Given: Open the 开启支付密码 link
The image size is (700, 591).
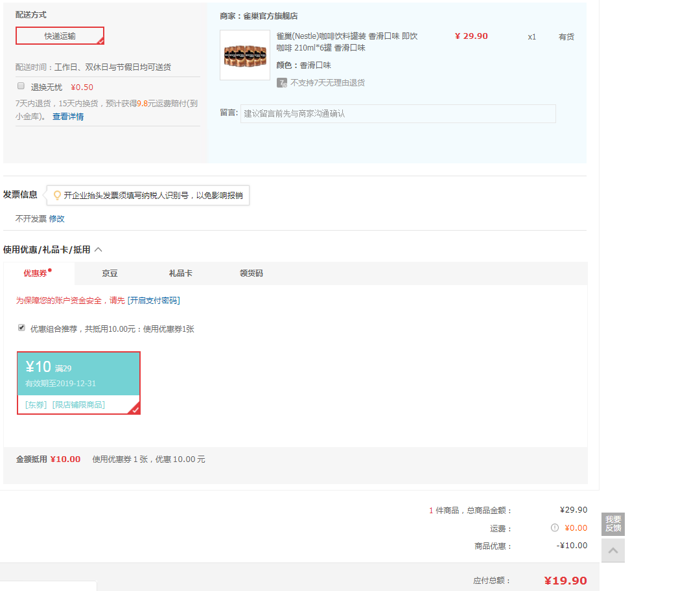Looking at the screenshot, I should click(154, 301).
